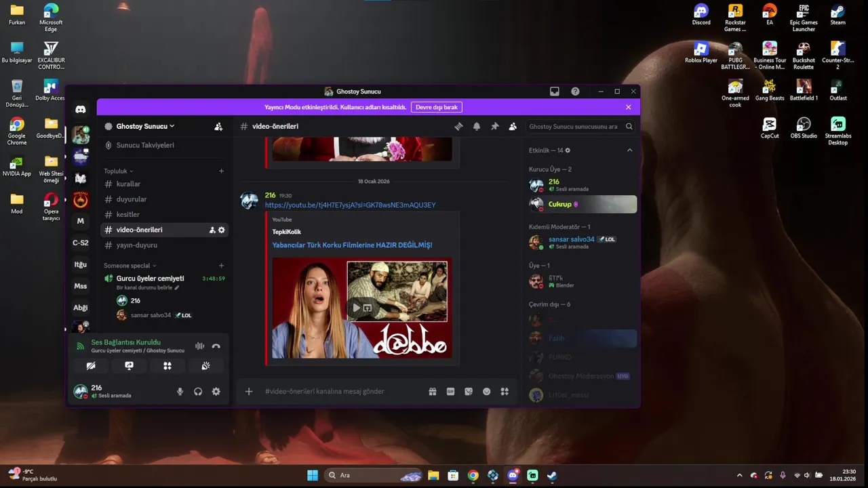Open Cukrup member profile in list

[x=583, y=204]
